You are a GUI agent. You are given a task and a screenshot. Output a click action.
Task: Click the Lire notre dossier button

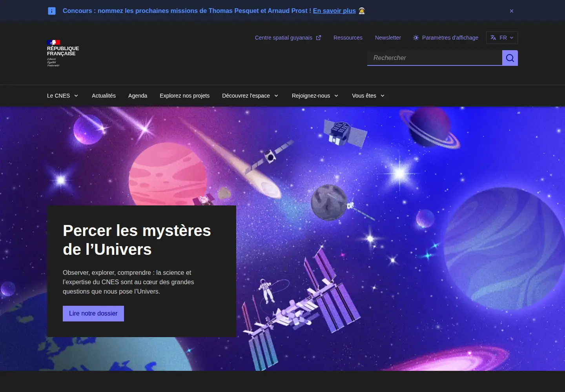click(x=93, y=314)
